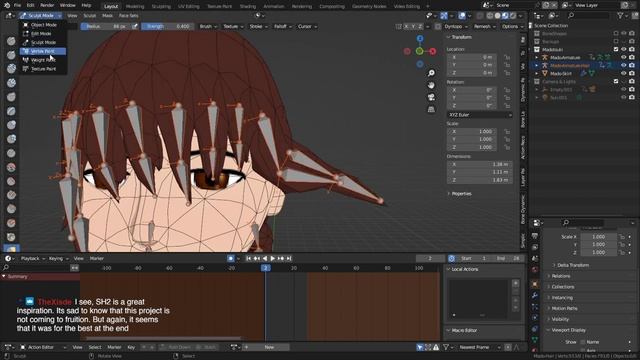
Task: Open the Falloff settings dropdown
Action: point(282,26)
